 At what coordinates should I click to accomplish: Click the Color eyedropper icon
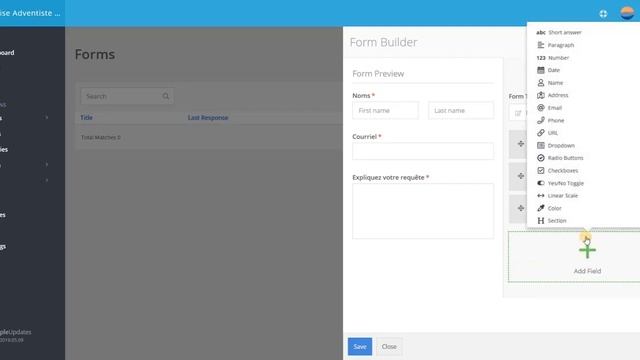point(541,208)
